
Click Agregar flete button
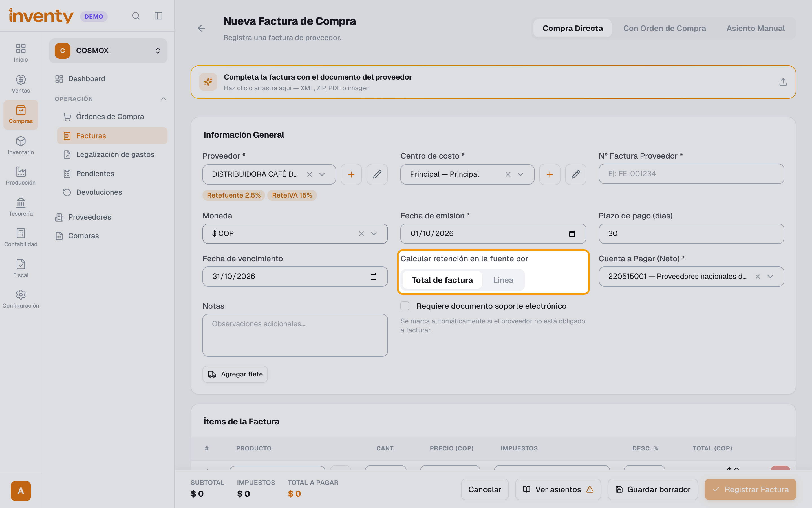tap(235, 374)
